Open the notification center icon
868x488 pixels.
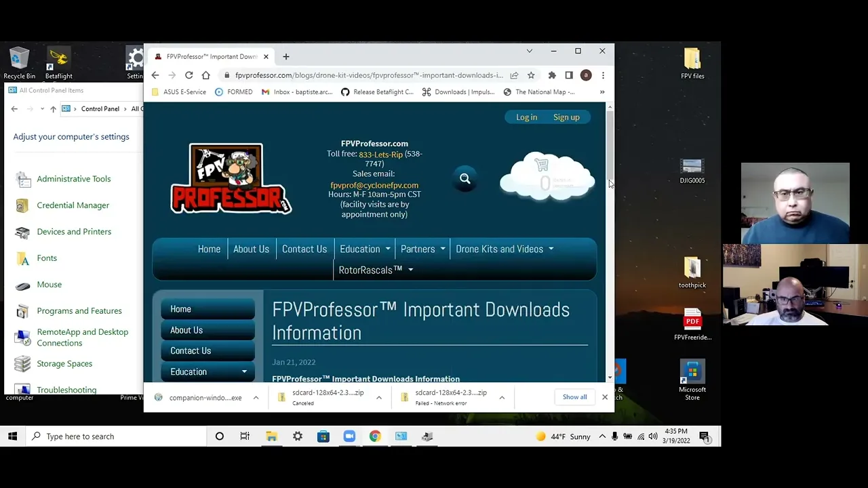tap(704, 436)
